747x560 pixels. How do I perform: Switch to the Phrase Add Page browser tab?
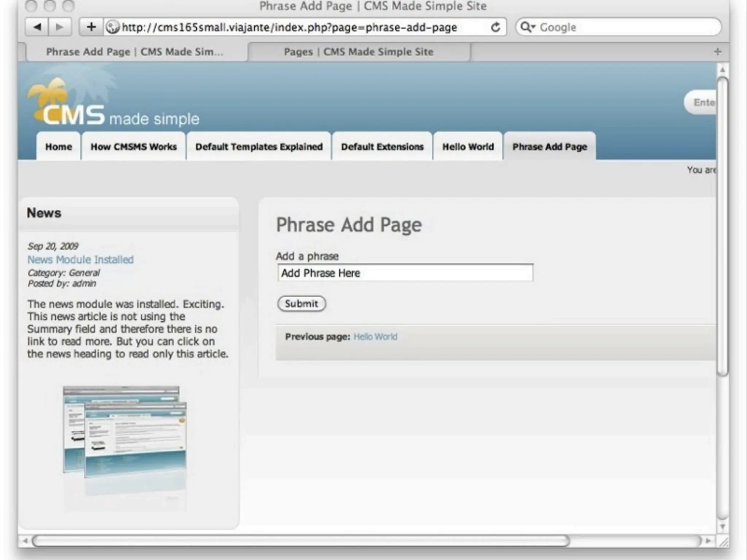(135, 52)
